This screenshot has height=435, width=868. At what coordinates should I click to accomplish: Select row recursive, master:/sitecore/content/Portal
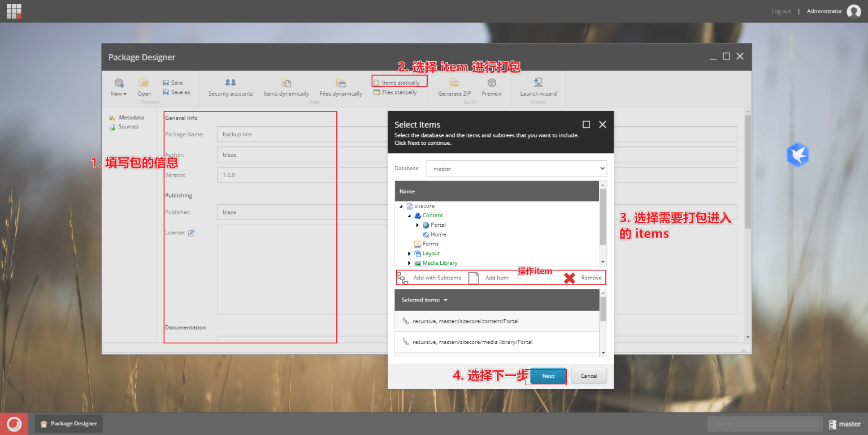(x=497, y=321)
